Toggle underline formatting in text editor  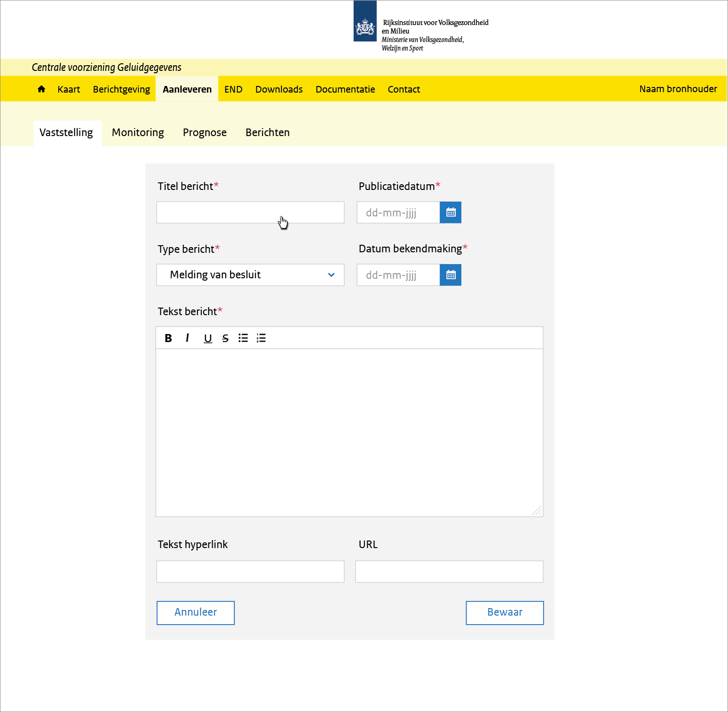coord(208,338)
